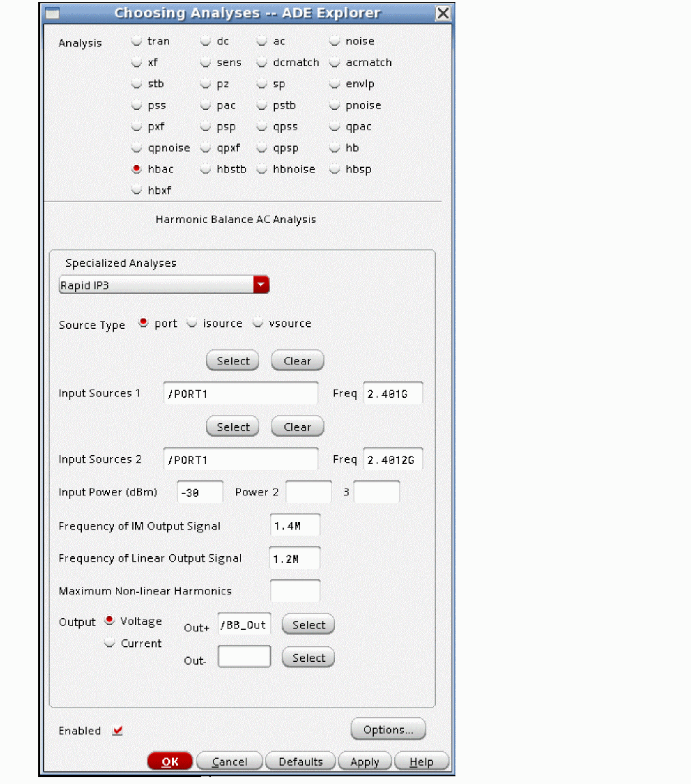Choose the hbstb analysis
The image size is (691, 784).
click(205, 169)
